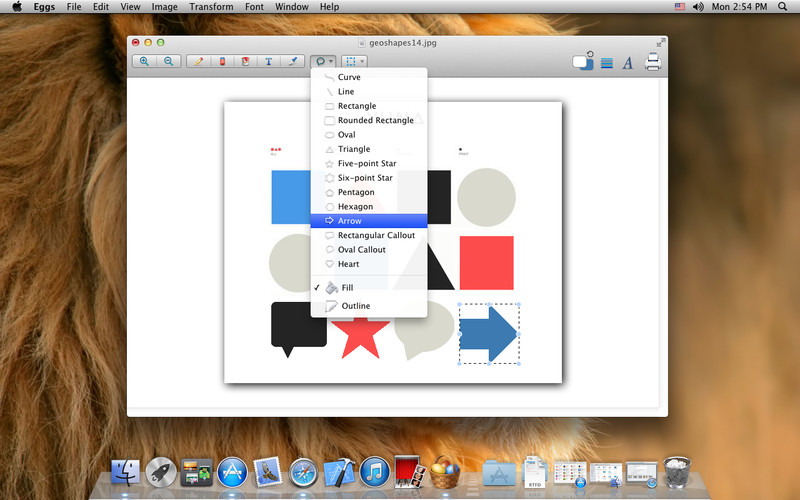800x500 pixels.
Task: Open the Transform menu
Action: pos(211,7)
